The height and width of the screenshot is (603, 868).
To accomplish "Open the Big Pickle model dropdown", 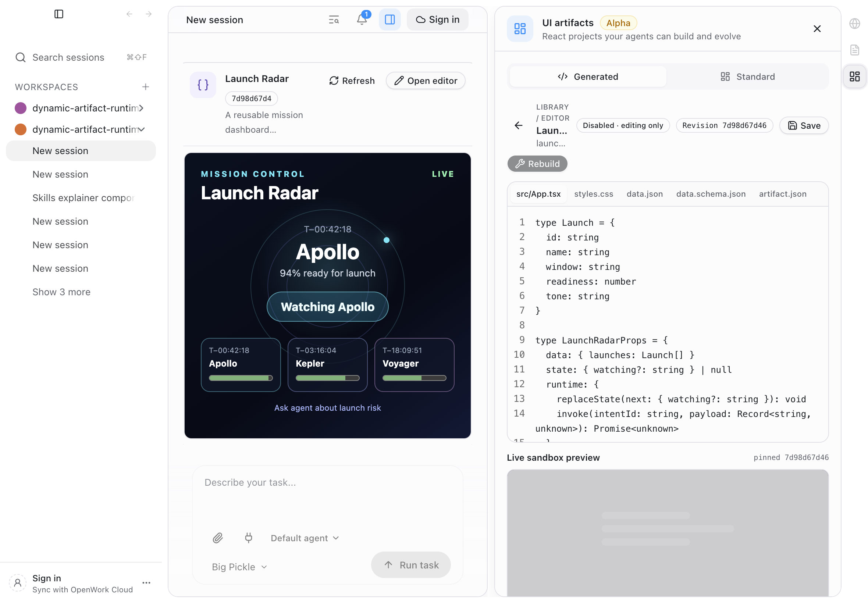I will [x=239, y=567].
